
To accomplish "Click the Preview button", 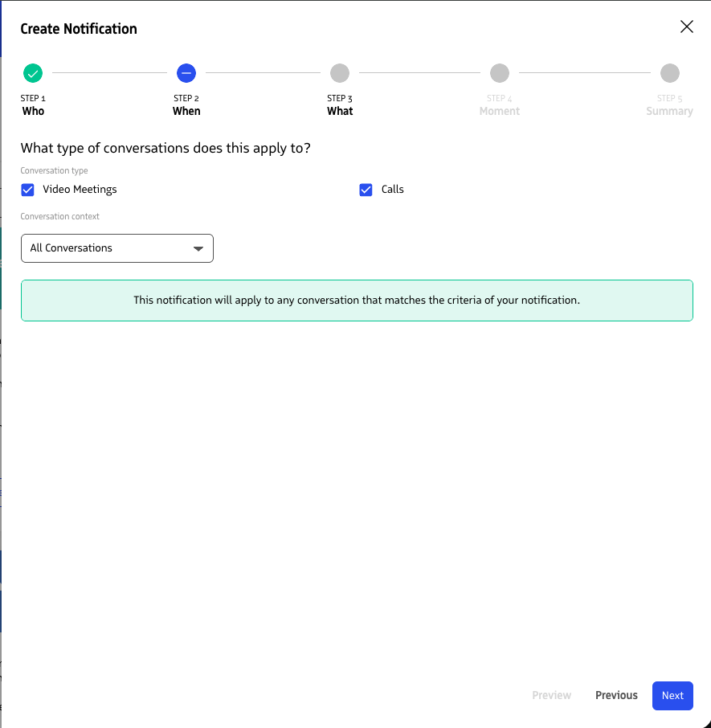I will click(551, 696).
